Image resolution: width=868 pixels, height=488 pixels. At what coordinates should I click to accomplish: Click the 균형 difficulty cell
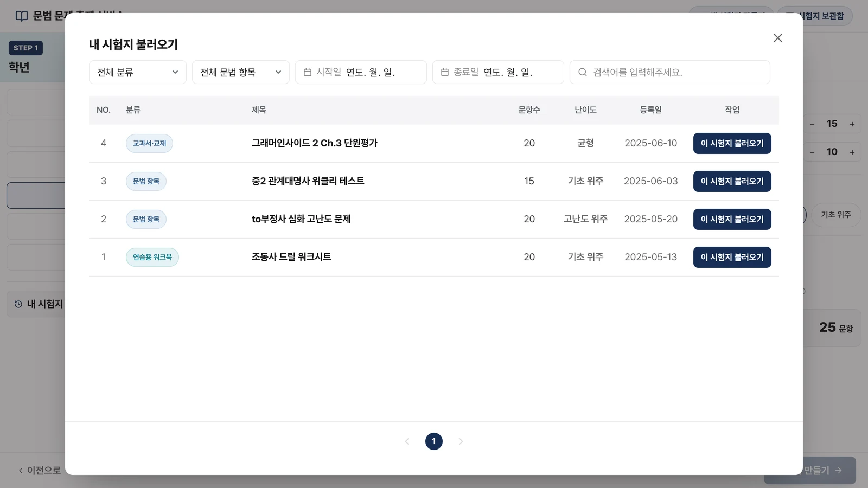tap(586, 143)
